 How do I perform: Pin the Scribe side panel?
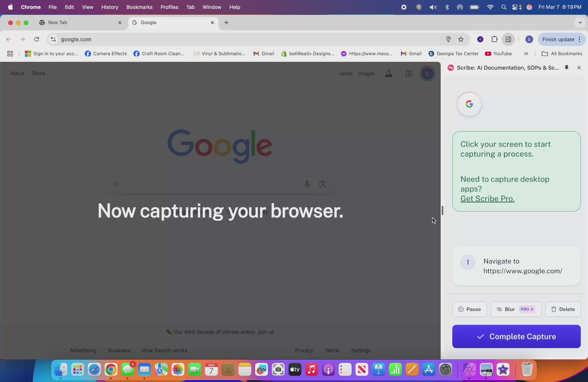tap(566, 68)
